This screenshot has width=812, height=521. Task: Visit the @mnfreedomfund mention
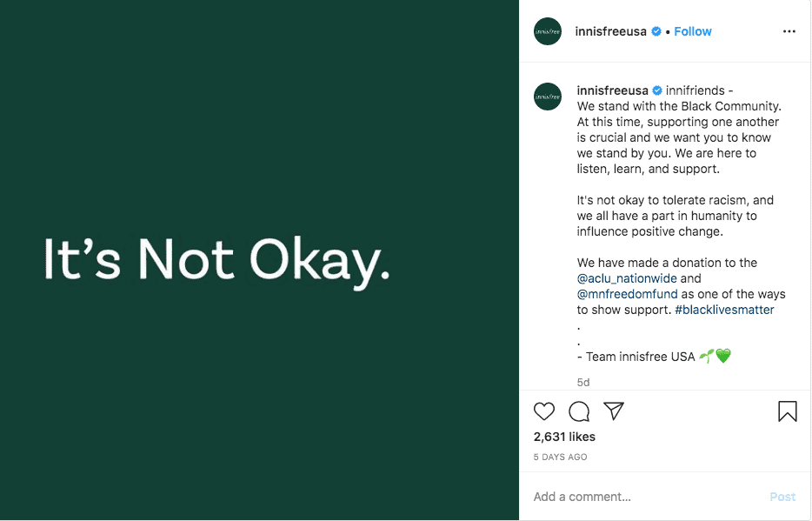coord(627,294)
